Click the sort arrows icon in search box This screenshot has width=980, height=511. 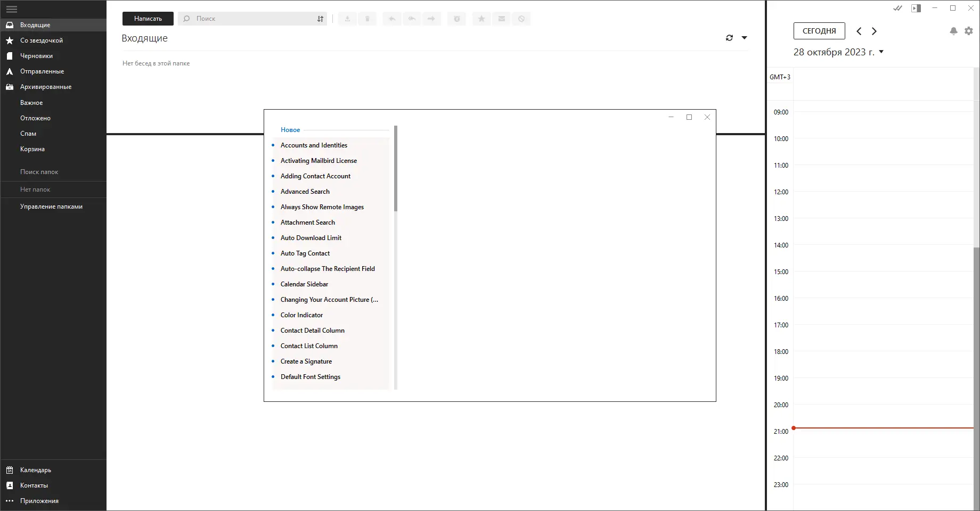pos(320,19)
